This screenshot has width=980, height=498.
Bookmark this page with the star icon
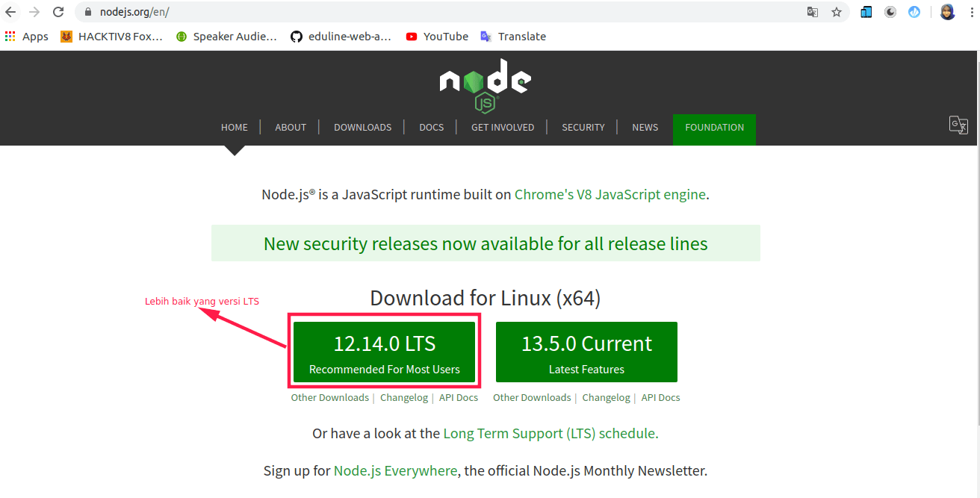tap(837, 12)
